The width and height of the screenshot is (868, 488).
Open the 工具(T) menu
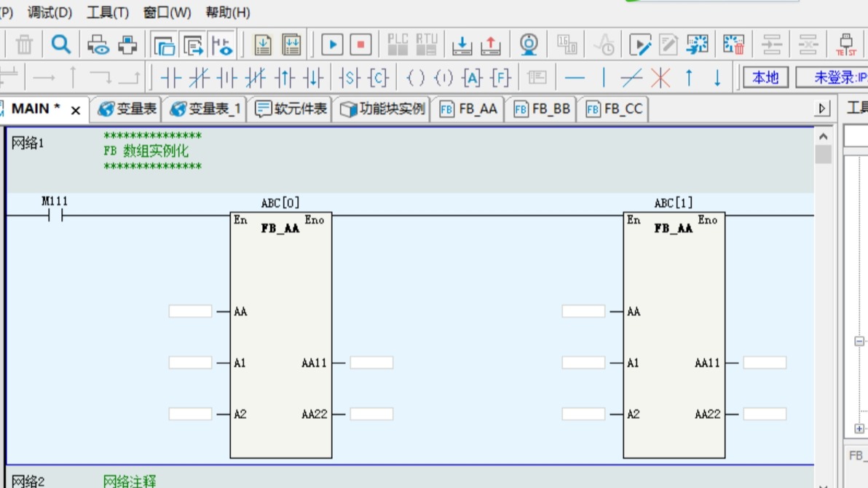tap(108, 12)
